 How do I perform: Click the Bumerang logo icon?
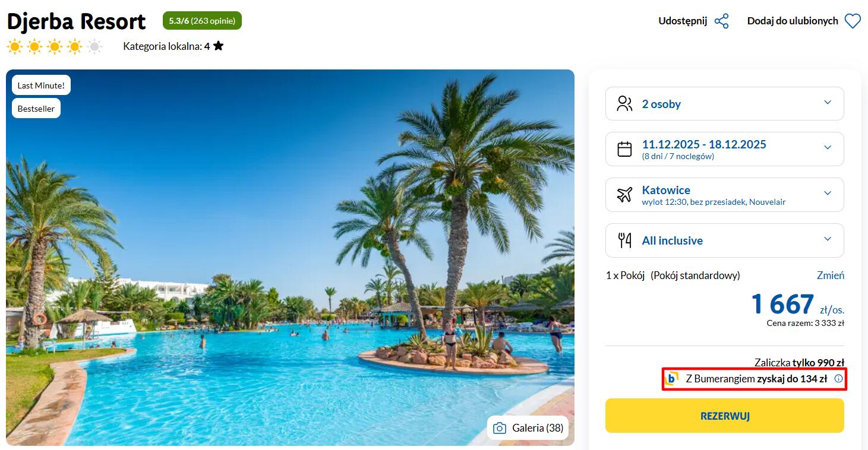(x=672, y=379)
